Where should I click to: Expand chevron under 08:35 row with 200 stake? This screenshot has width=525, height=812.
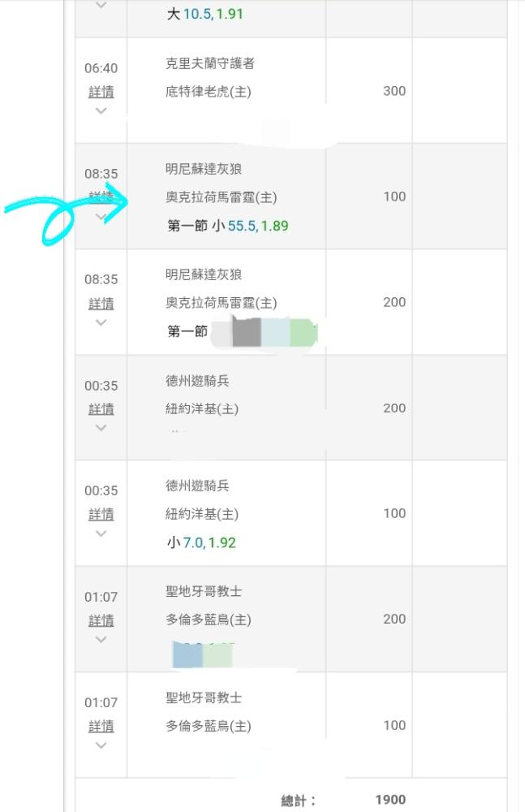(x=101, y=322)
